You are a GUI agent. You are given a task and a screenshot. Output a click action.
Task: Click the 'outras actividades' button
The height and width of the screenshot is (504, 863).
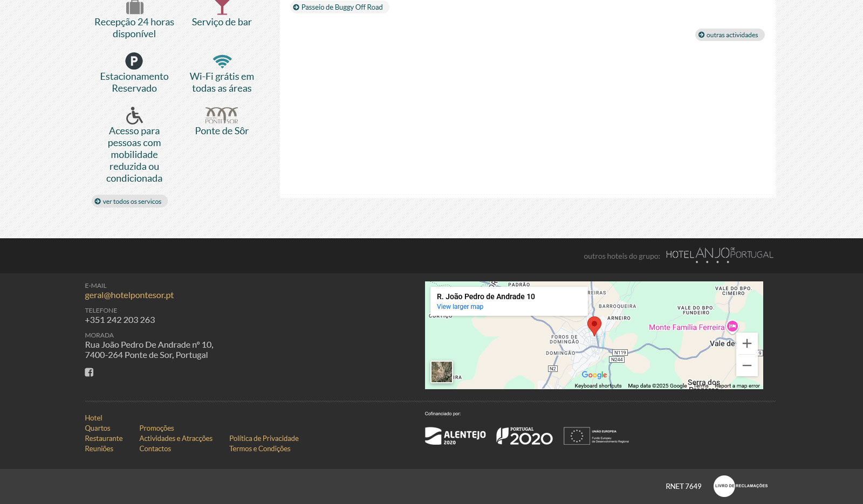click(730, 35)
